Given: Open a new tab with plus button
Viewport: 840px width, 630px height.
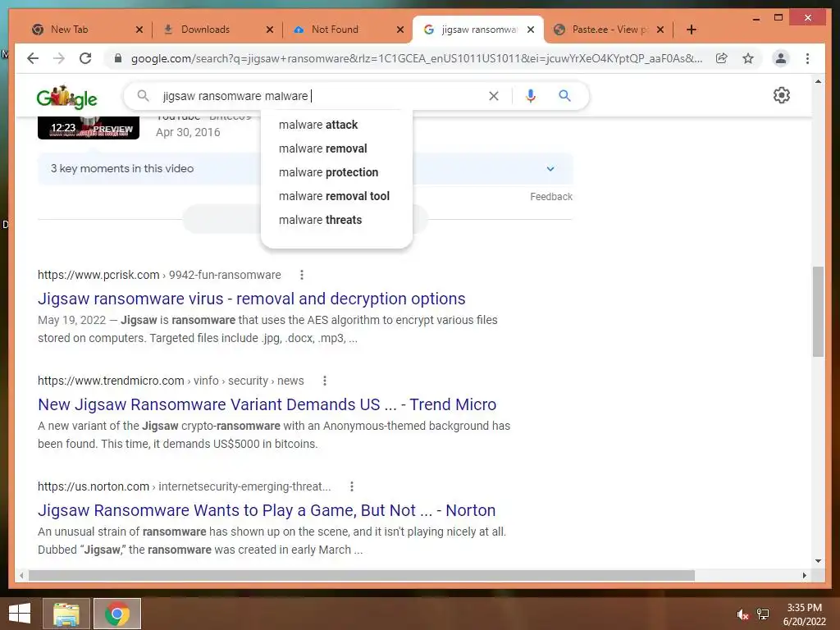Looking at the screenshot, I should click(x=691, y=30).
